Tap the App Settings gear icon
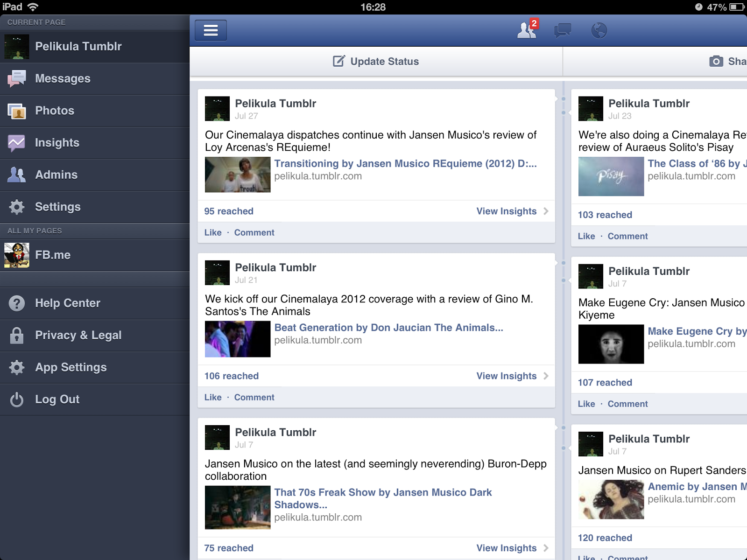 point(17,367)
